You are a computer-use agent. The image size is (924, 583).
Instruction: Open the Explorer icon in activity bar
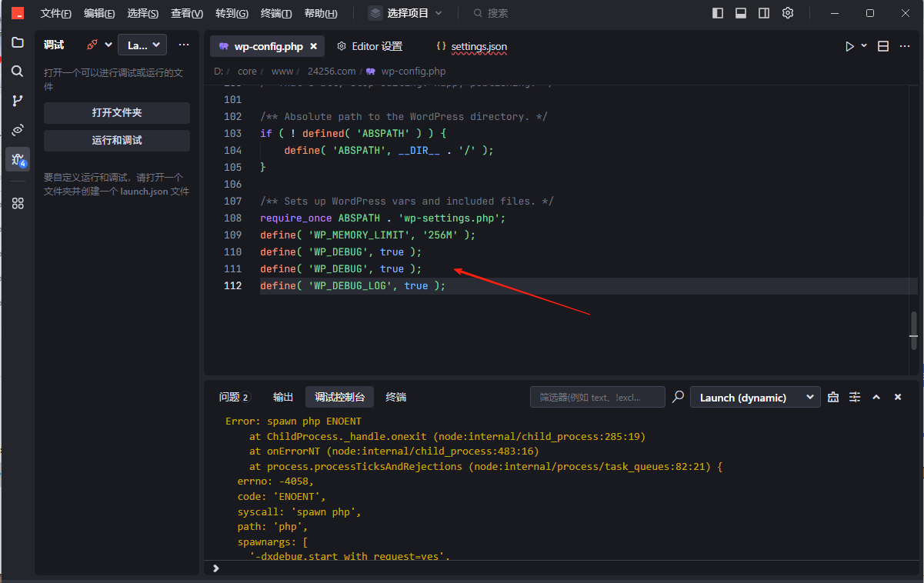coord(18,42)
